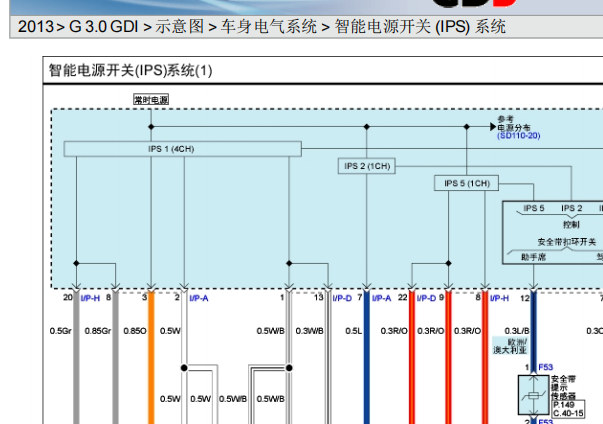The image size is (603, 424).
Task: Click the 欧洲/澳大利亚 region note
Action: point(510,346)
